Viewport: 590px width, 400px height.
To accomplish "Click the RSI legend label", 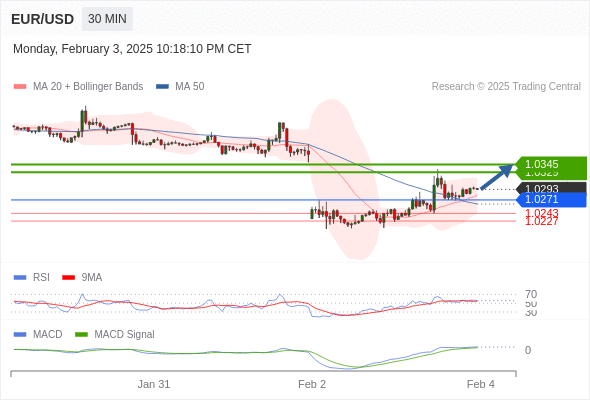I will (41, 278).
